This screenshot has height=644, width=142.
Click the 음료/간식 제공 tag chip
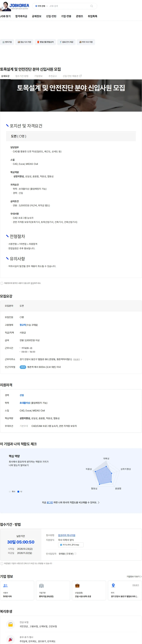pos(66,42)
